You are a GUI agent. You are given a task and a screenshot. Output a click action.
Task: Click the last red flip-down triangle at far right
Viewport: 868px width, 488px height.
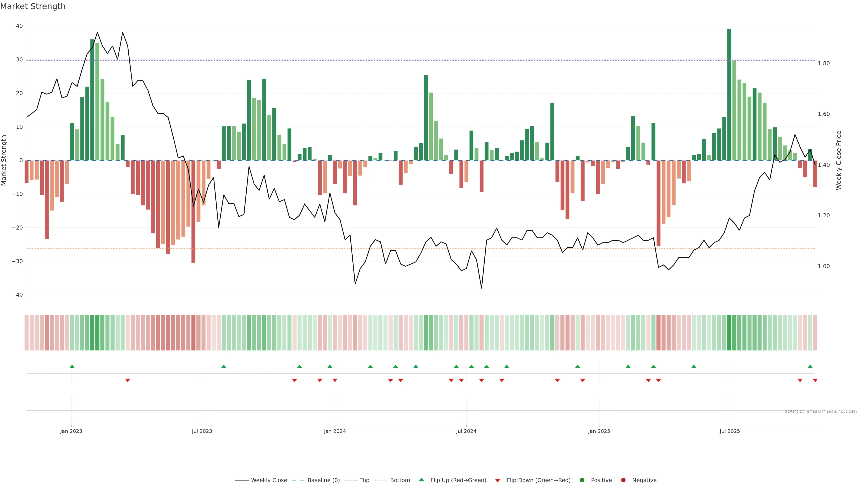coord(815,380)
